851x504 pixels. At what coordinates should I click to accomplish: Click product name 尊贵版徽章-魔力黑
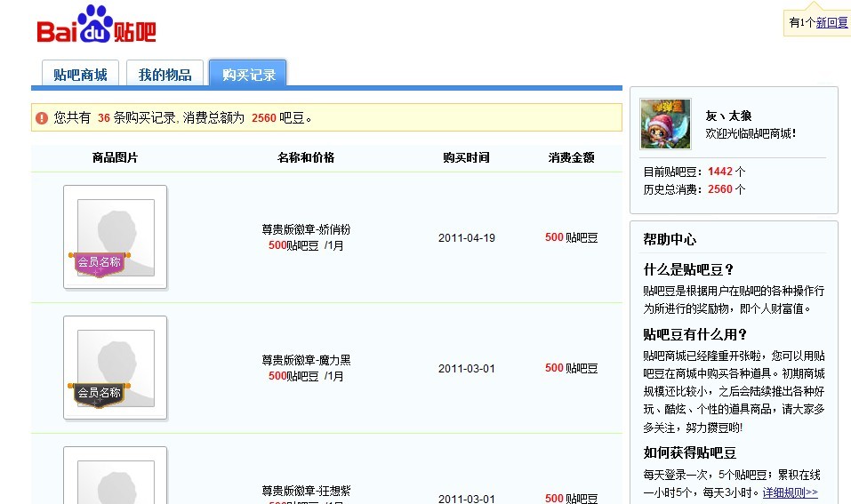point(306,360)
